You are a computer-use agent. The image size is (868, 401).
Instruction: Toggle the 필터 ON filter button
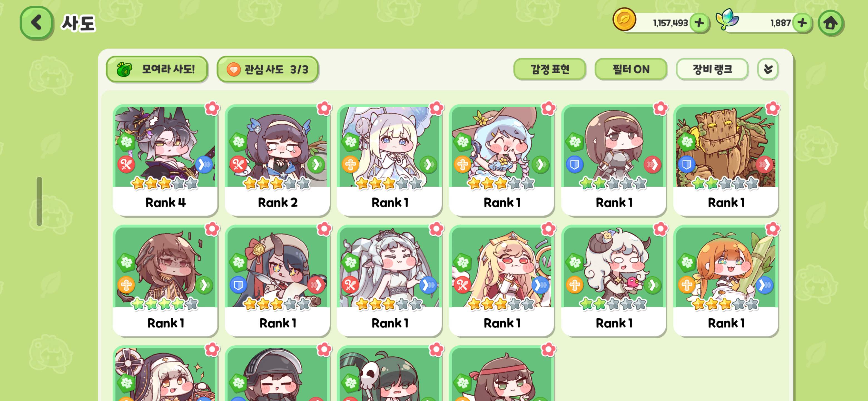click(x=630, y=69)
